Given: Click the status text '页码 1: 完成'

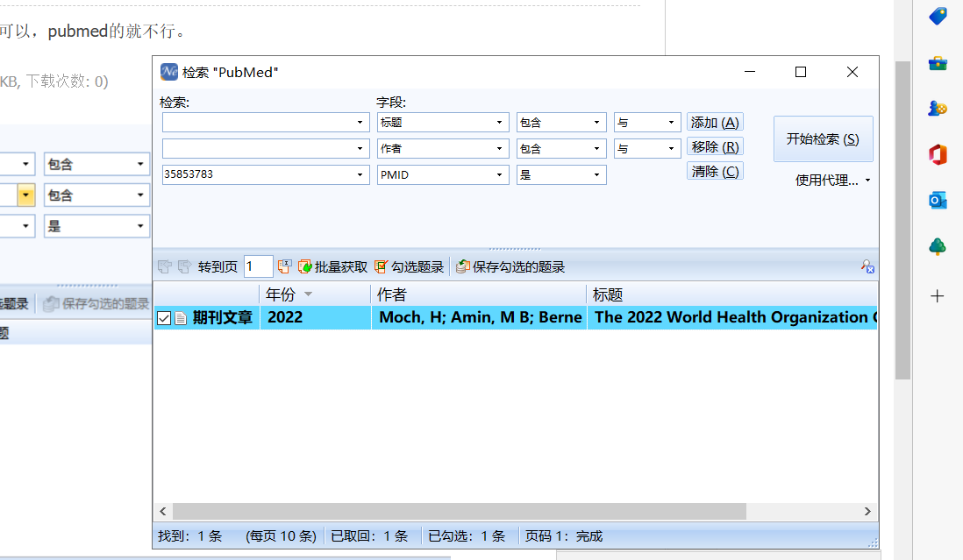Looking at the screenshot, I should click(564, 536).
